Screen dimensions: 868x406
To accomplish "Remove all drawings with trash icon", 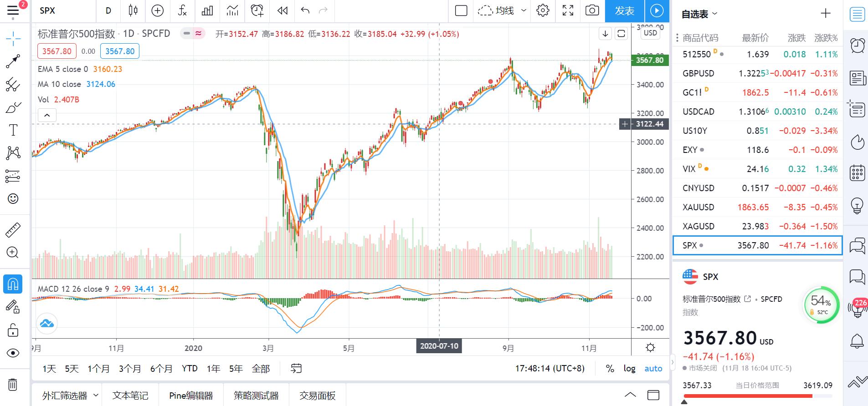I will pos(13,385).
